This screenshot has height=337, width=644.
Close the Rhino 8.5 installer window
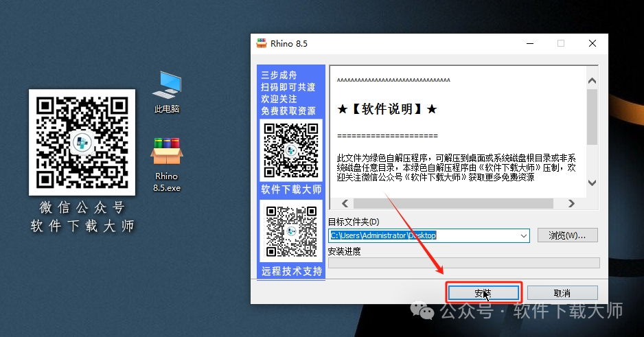click(x=593, y=43)
